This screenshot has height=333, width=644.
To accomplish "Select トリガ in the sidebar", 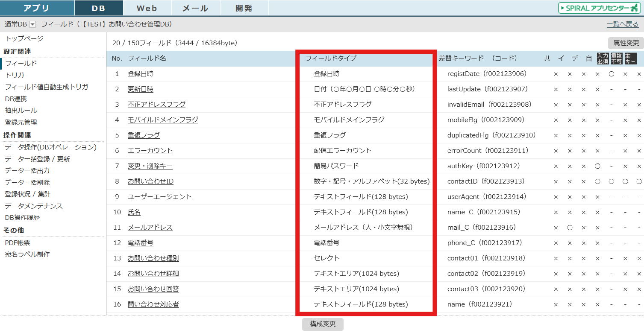I will pos(15,75).
